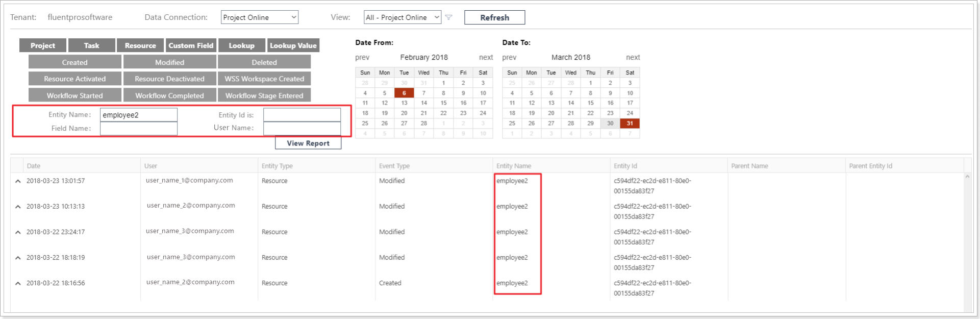Toggle the Lookup entity filter
The width and height of the screenshot is (980, 319).
[241, 45]
